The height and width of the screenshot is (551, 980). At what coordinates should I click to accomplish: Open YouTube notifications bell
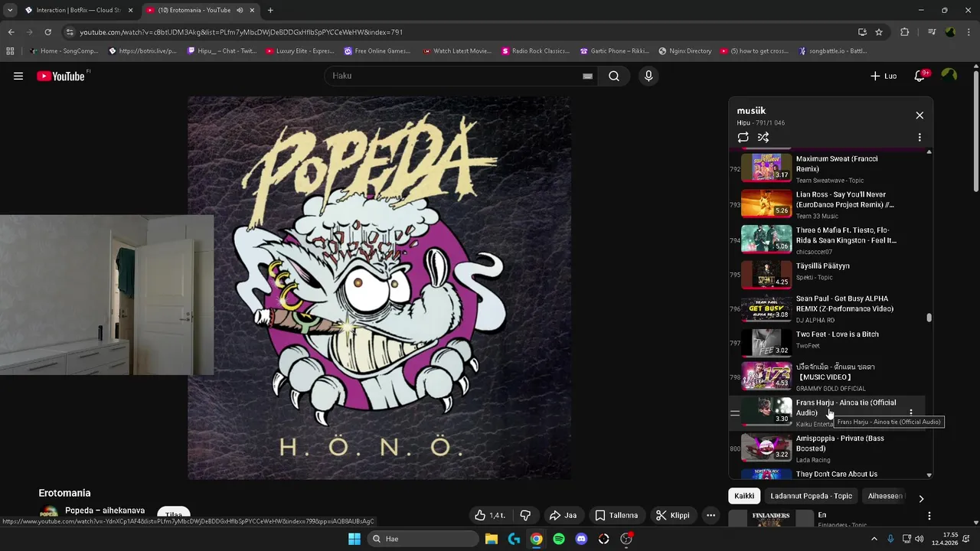920,76
